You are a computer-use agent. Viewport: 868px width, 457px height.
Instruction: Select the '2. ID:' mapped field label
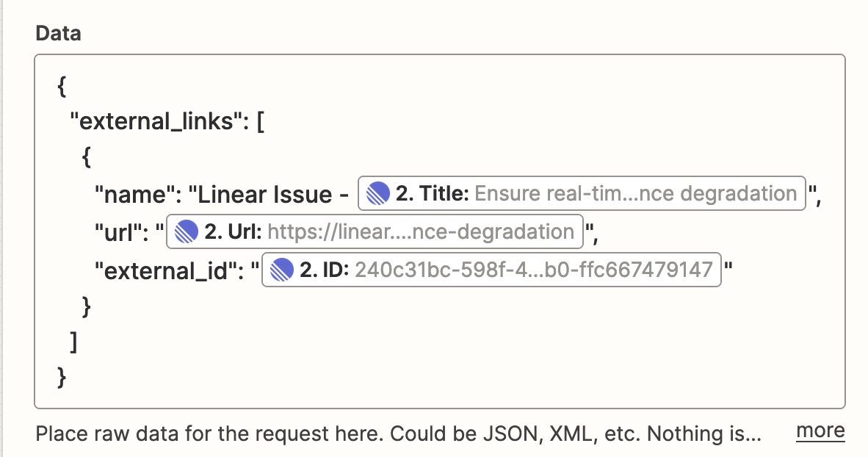coord(324,270)
